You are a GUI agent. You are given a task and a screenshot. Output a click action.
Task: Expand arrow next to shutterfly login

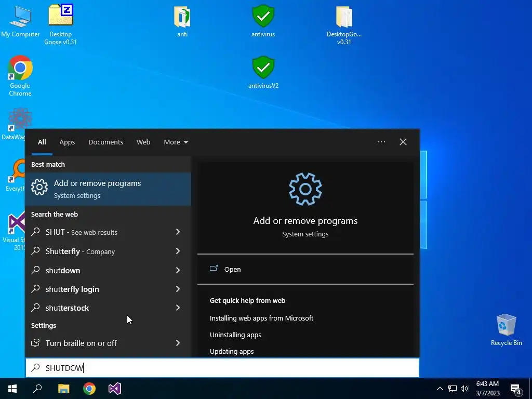(178, 289)
